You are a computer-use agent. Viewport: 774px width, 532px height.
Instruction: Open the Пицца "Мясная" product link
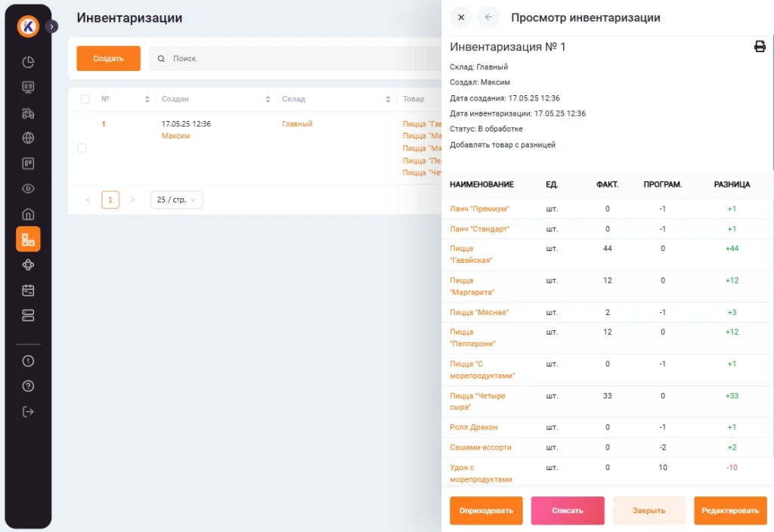[479, 312]
